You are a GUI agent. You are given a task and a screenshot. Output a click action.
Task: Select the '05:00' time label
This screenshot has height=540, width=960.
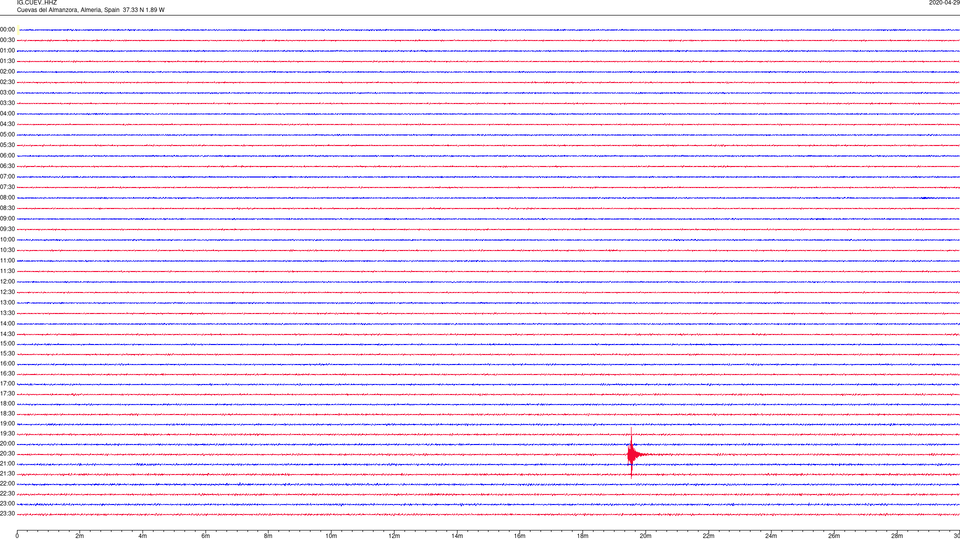[x=7, y=135]
